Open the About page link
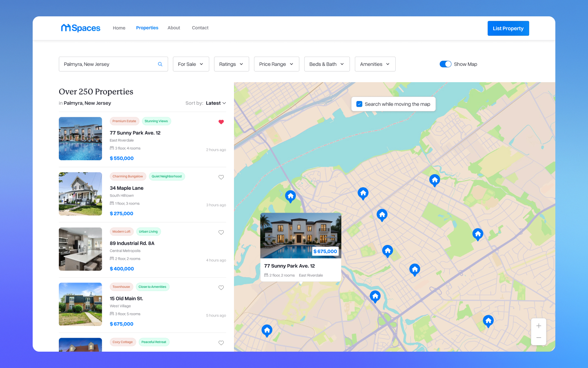Screen dimensions: 588x368 tap(174, 28)
